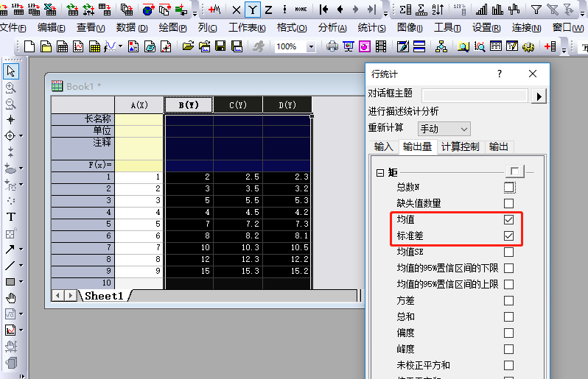This screenshot has height=379, width=588.
Task: Select the Sheet1 worksheet tab
Action: click(x=103, y=296)
